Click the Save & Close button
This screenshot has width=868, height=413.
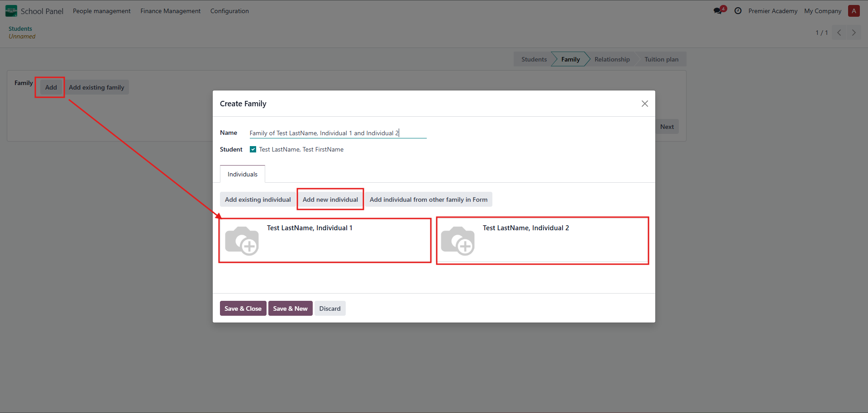(243, 309)
